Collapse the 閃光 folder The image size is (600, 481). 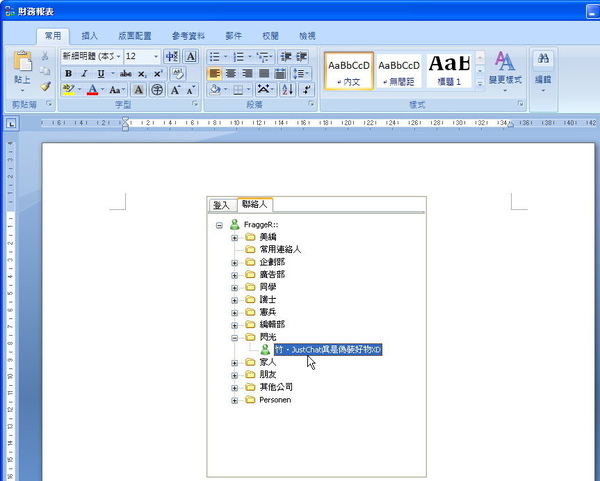coord(235,338)
